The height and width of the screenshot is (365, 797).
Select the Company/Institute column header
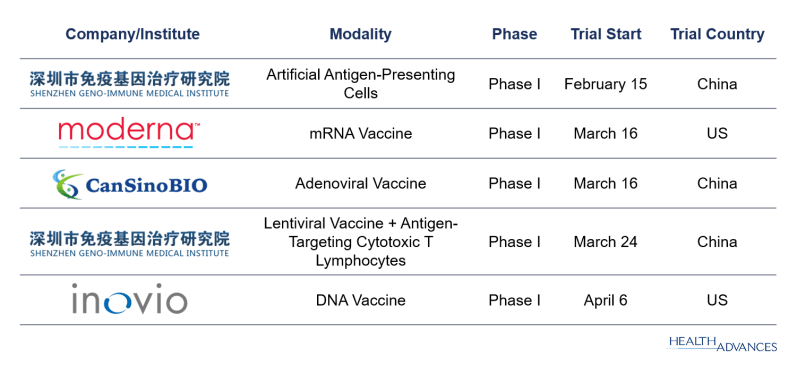(133, 35)
